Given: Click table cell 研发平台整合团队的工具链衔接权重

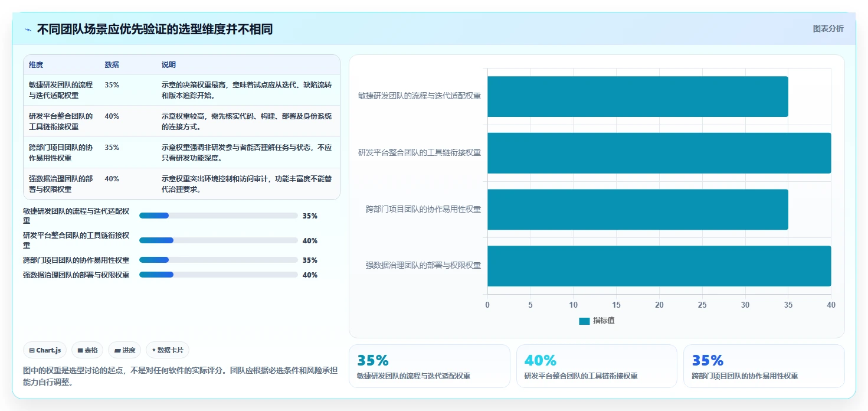Looking at the screenshot, I should (x=61, y=121).
